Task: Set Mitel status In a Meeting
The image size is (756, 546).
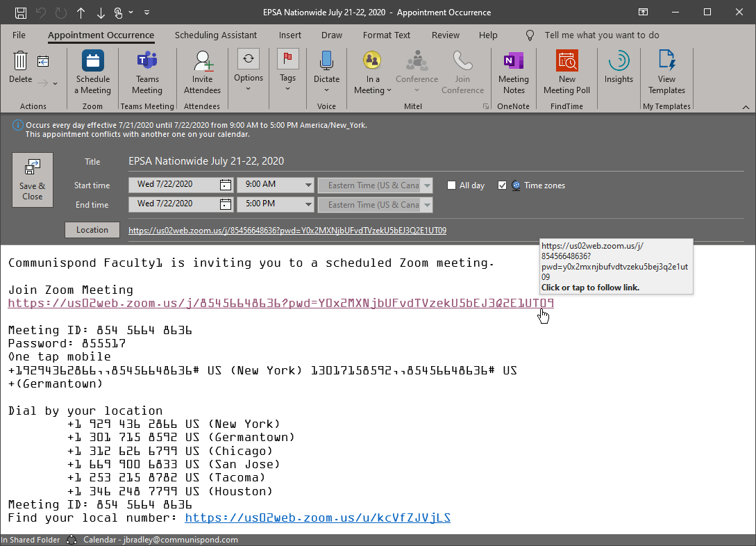Action: (x=372, y=72)
